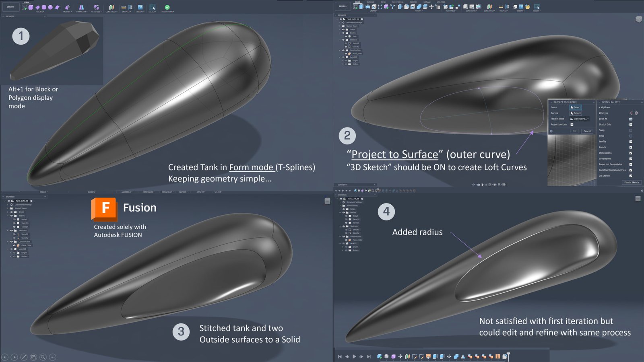This screenshot has height=362, width=644.
Task: Switch to the Plastic tab
Action: pyautogui.click(x=413, y=2)
